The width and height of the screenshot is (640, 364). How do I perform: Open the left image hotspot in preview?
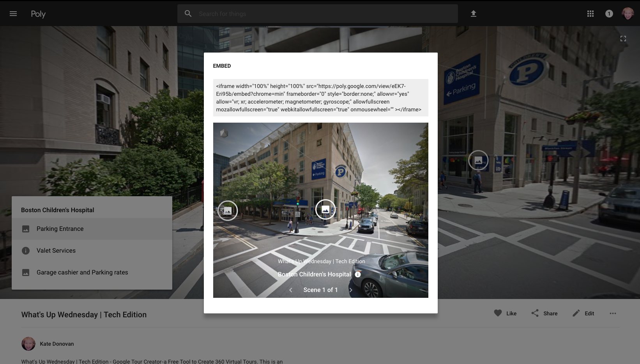[228, 211]
